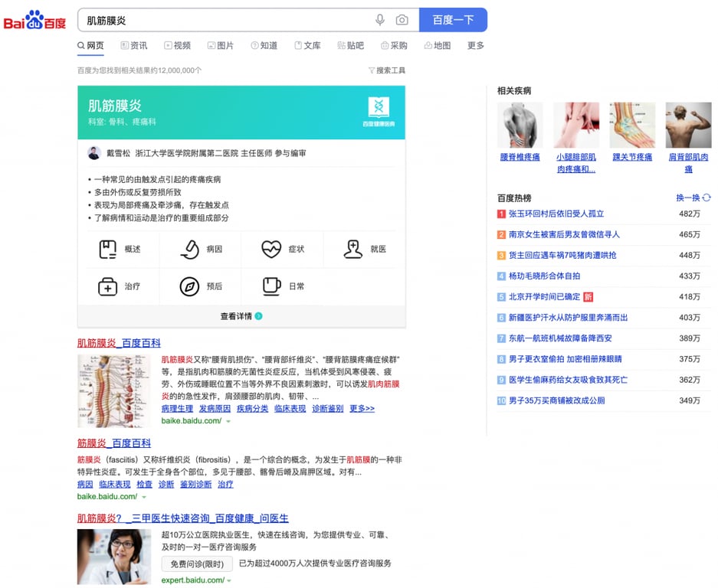Click the camera image search icon
The image size is (718, 588).
[x=402, y=20]
